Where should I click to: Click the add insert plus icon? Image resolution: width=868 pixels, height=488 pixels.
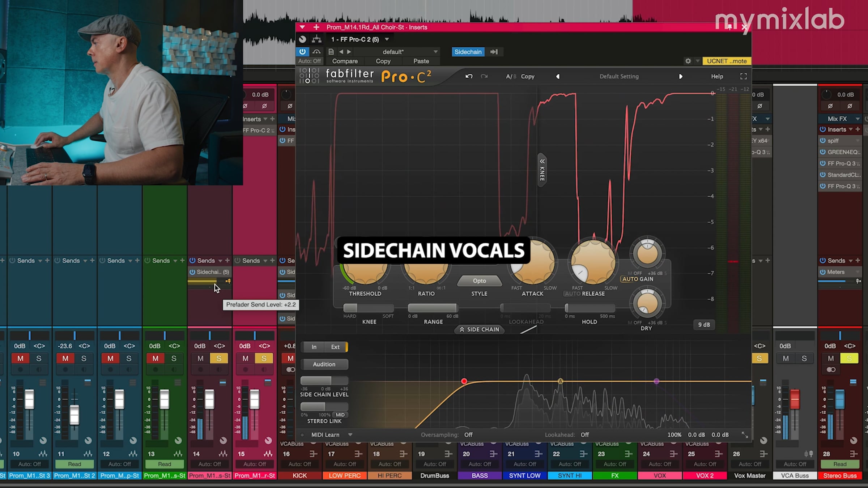[x=316, y=27]
